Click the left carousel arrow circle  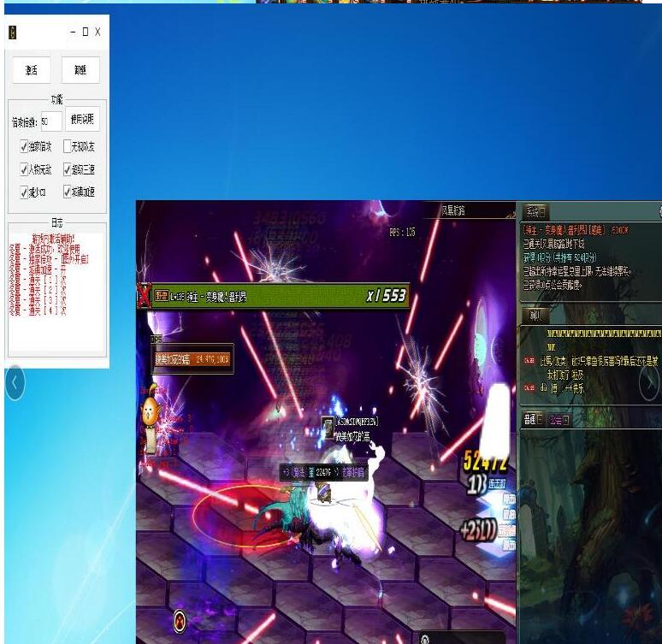point(15,382)
